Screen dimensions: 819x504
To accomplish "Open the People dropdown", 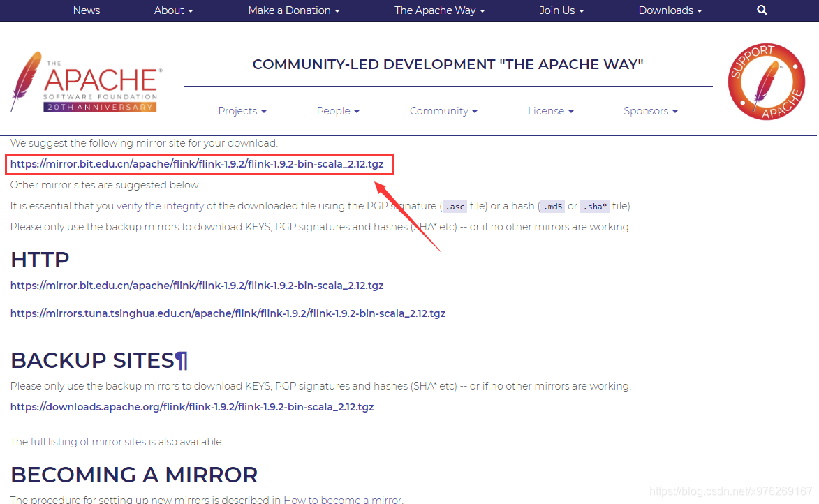I will [x=338, y=111].
